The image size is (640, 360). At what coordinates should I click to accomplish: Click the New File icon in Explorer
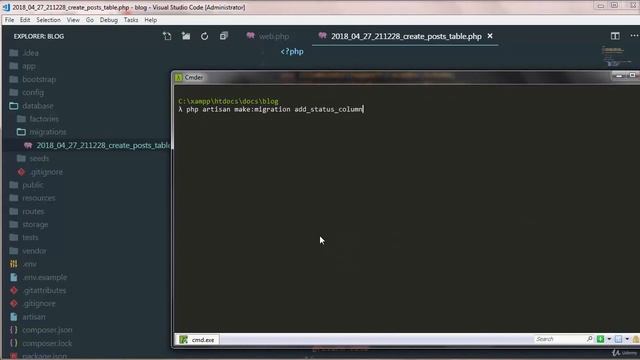[x=167, y=36]
